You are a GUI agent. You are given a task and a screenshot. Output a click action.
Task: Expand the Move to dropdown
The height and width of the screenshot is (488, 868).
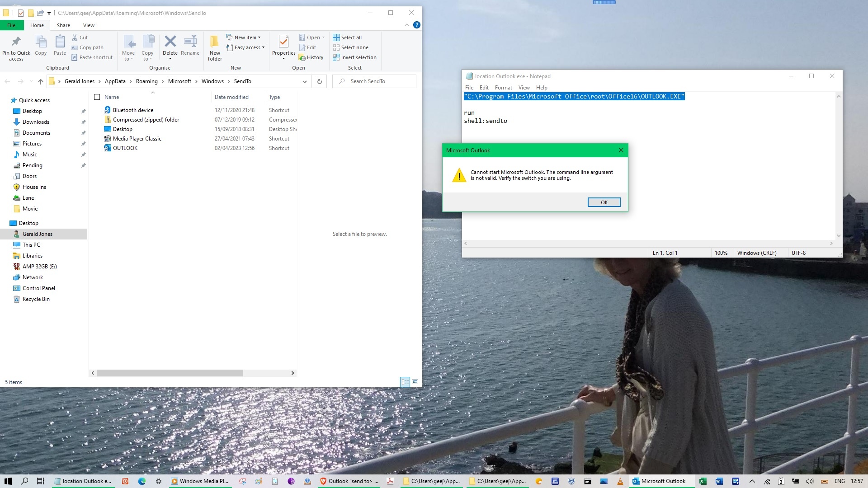tap(128, 56)
